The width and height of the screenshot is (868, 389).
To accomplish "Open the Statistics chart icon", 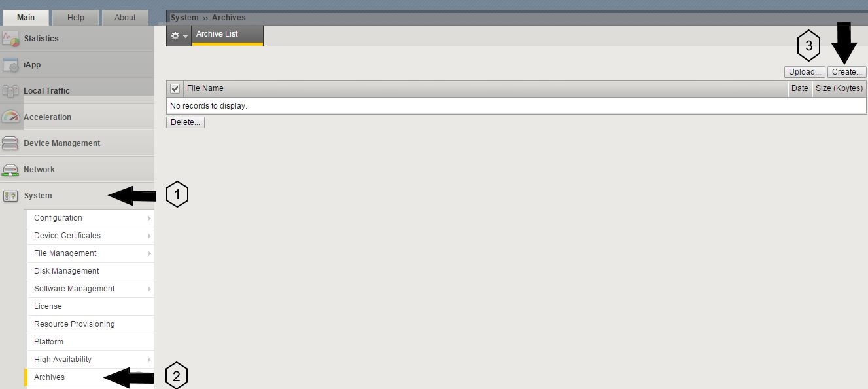I will (10, 39).
